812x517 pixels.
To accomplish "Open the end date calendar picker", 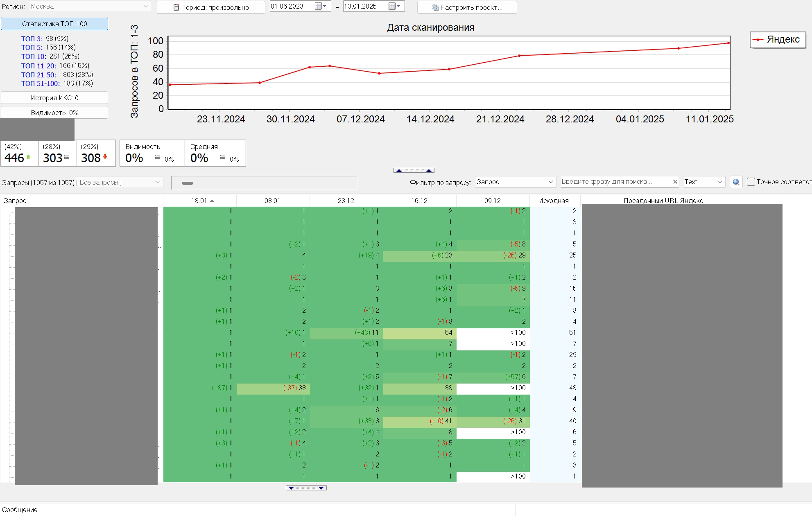I will coord(394,6).
